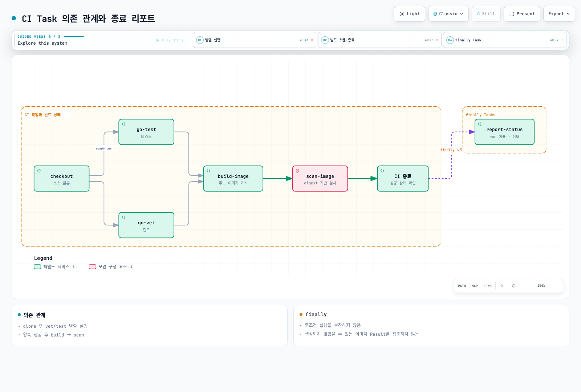Toggle 보안 구성 요소 legend filter
581x392 pixels.
pyautogui.click(x=111, y=267)
